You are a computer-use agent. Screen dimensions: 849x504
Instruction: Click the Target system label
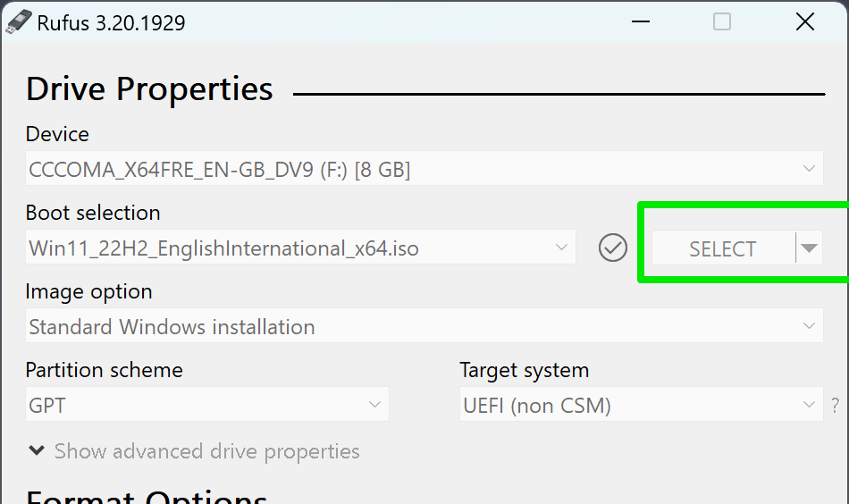coord(525,370)
